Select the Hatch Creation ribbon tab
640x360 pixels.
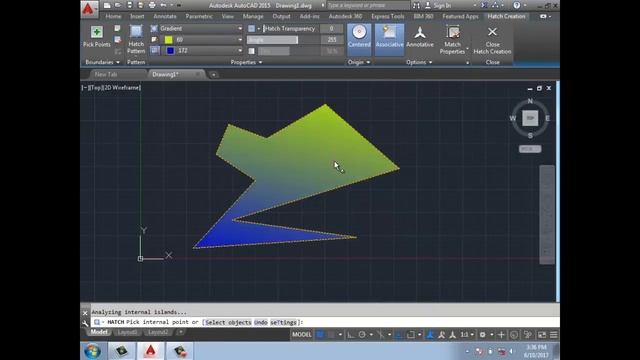pos(506,16)
